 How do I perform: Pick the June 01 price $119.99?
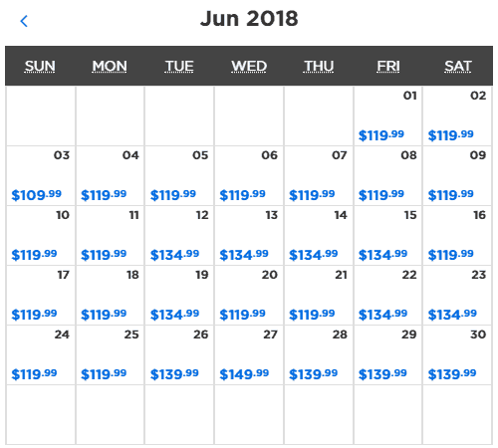381,135
